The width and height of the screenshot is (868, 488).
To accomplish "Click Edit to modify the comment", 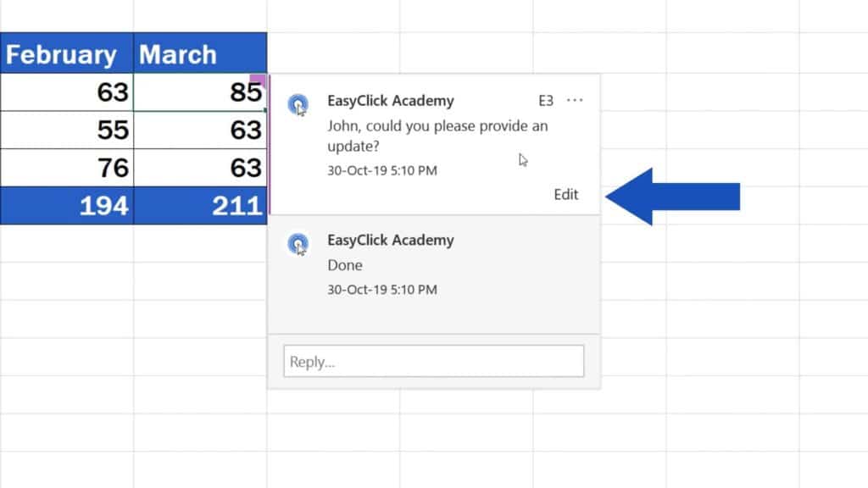I will click(x=565, y=194).
